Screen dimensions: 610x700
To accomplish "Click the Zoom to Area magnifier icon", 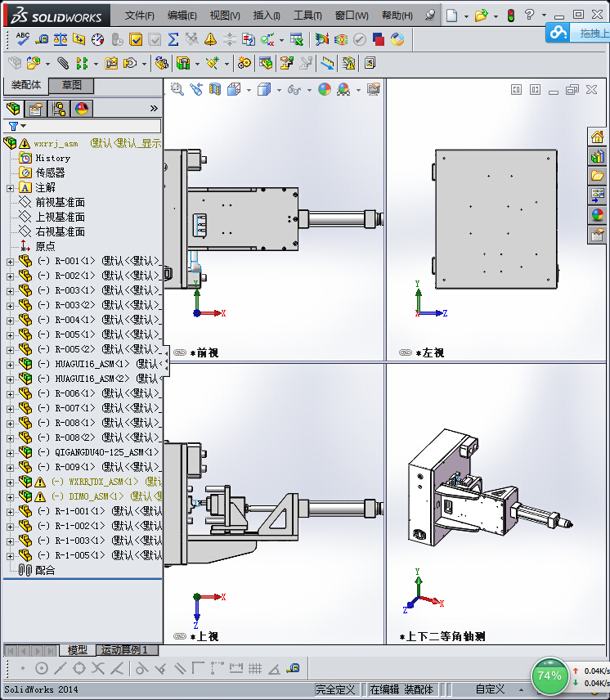I will pyautogui.click(x=177, y=90).
